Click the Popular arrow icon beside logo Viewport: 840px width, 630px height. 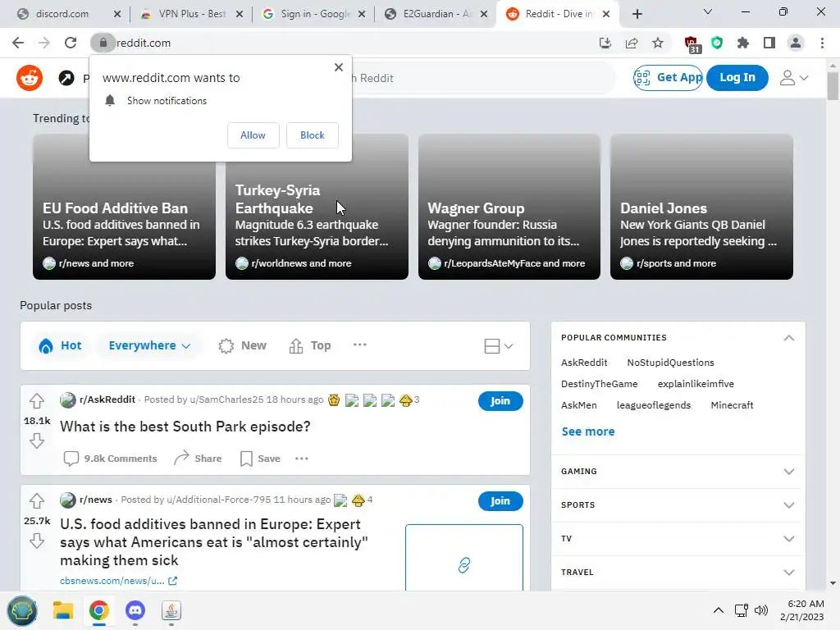coord(66,78)
